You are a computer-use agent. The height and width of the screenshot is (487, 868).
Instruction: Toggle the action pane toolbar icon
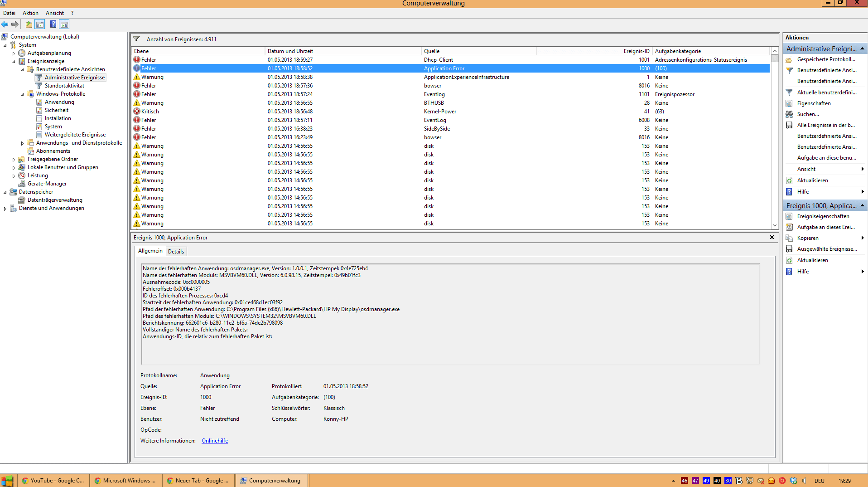[x=64, y=24]
